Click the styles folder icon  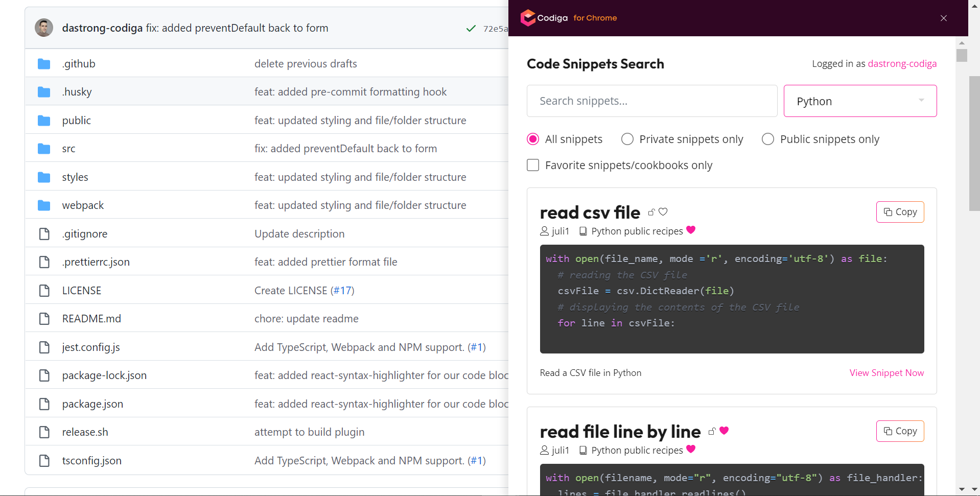click(44, 177)
